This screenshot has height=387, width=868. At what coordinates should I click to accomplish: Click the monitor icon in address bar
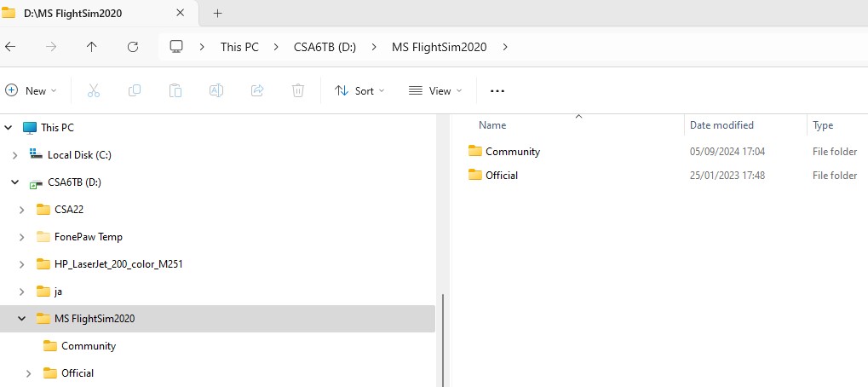(176, 47)
